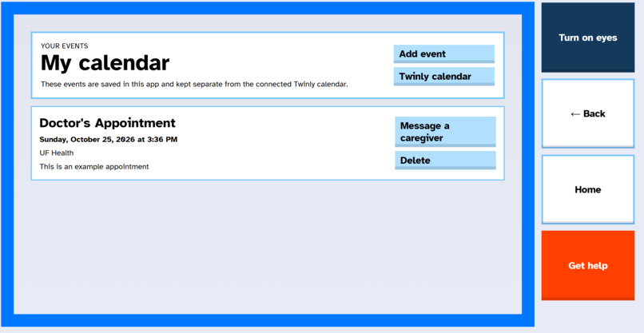Image resolution: width=644 pixels, height=333 pixels.
Task: Message a caregiver about Doctor's Appointment
Action: [445, 132]
